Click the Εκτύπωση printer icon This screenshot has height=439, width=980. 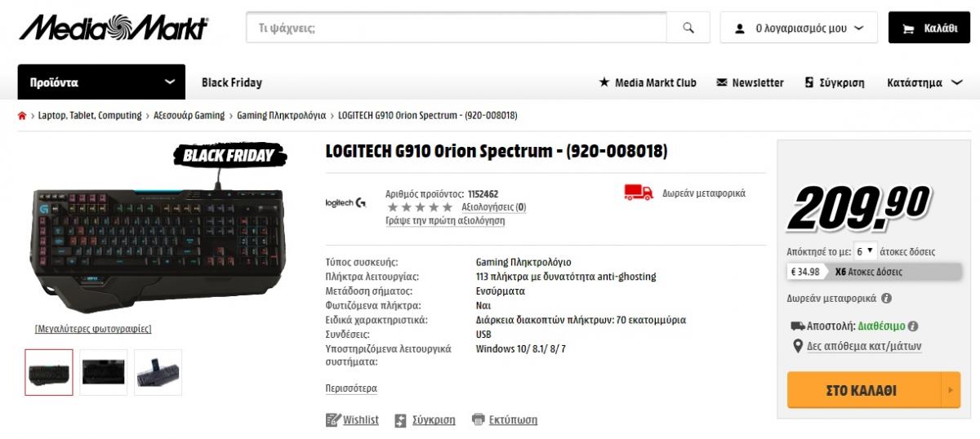pyautogui.click(x=479, y=420)
